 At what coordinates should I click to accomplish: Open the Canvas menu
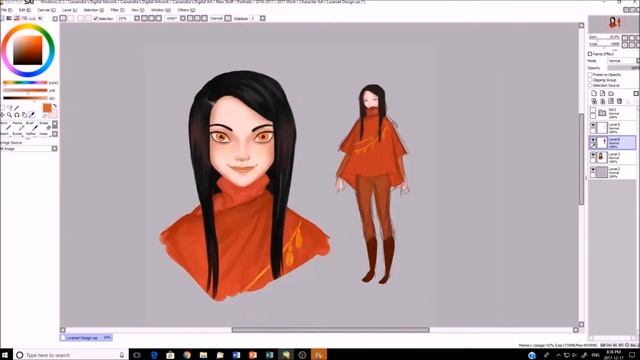46,10
